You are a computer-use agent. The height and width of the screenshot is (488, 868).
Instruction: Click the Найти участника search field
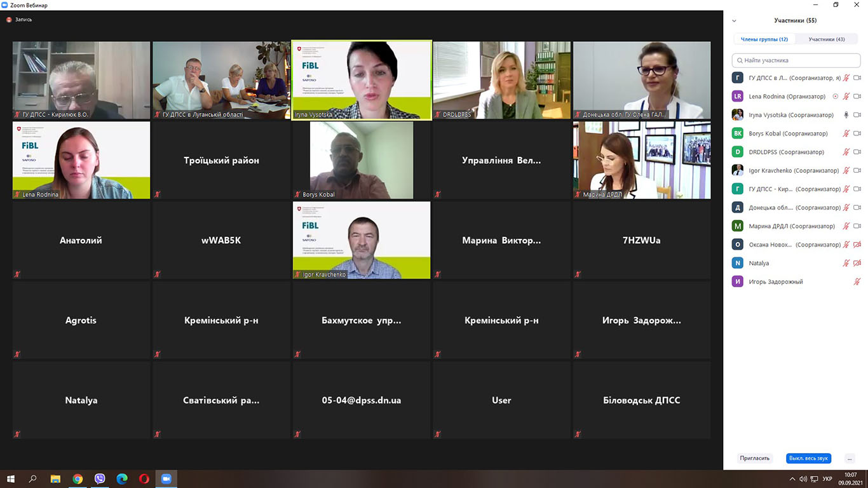point(796,60)
